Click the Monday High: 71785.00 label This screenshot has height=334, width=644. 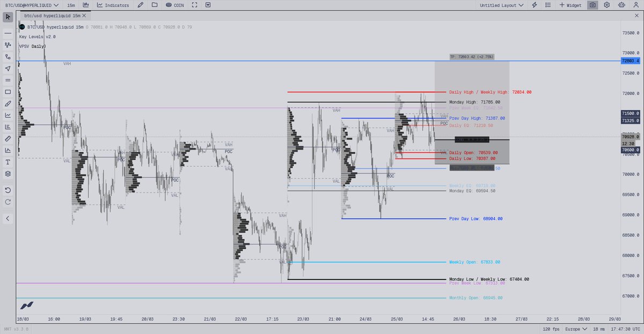[474, 102]
